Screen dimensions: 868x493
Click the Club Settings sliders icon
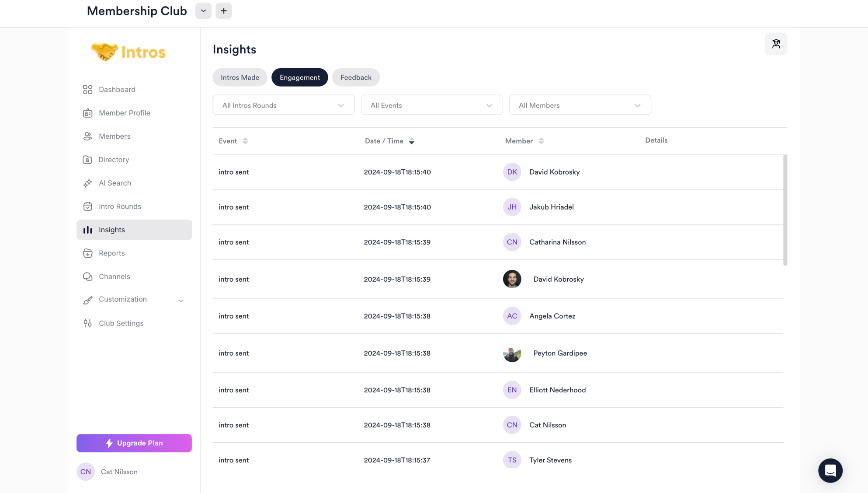click(x=87, y=323)
